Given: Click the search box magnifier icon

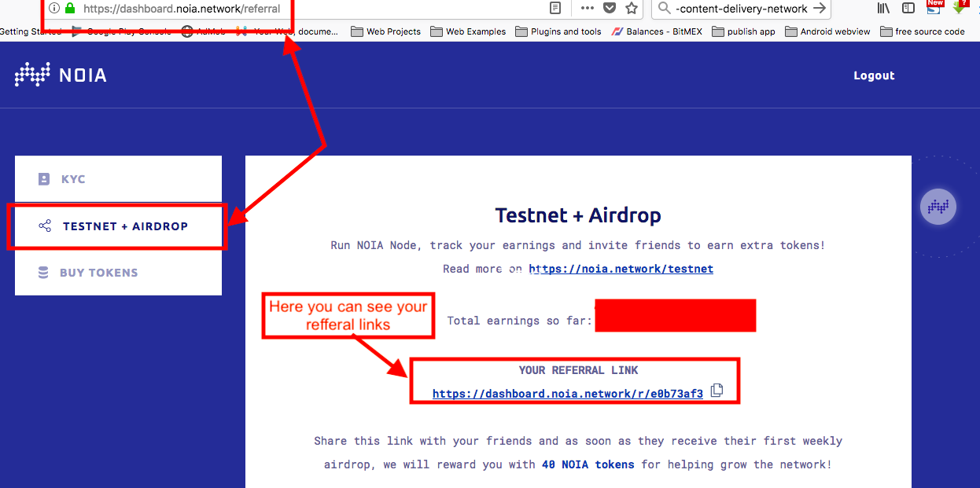Looking at the screenshot, I should click(664, 8).
